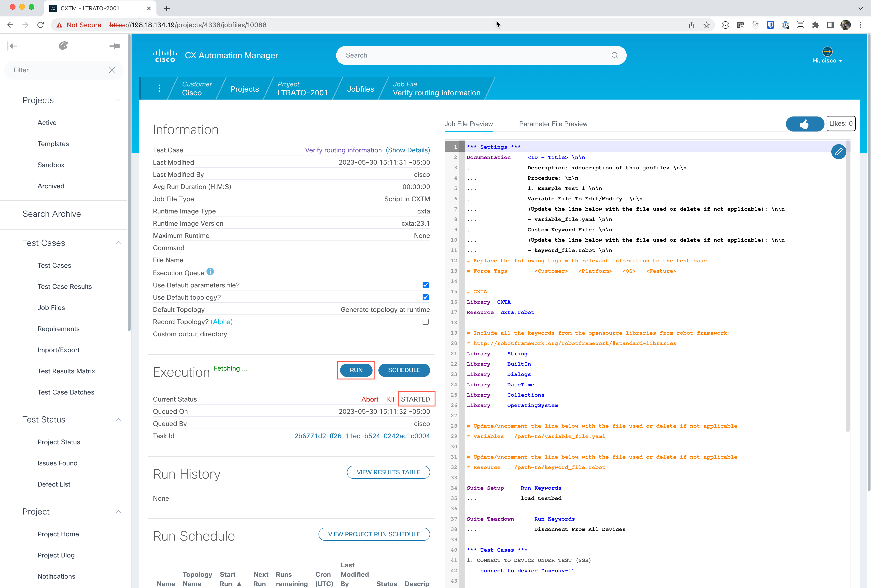Collapse the Test Status sidebar section
This screenshot has width=871, height=588.
(118, 419)
